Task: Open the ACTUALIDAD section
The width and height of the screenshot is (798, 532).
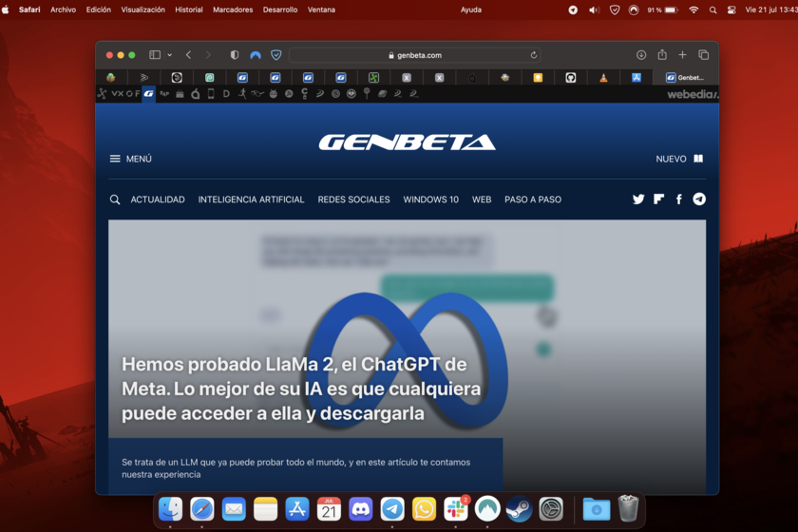Action: [x=158, y=199]
